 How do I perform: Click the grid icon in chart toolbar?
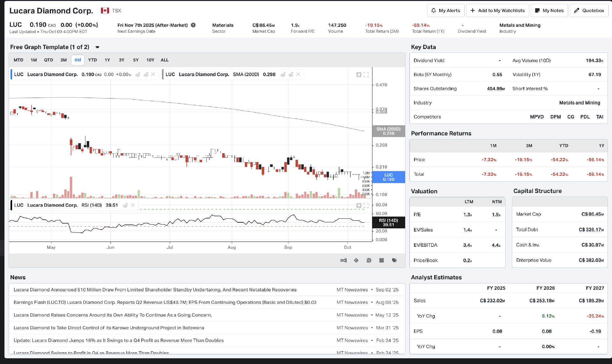click(382, 260)
